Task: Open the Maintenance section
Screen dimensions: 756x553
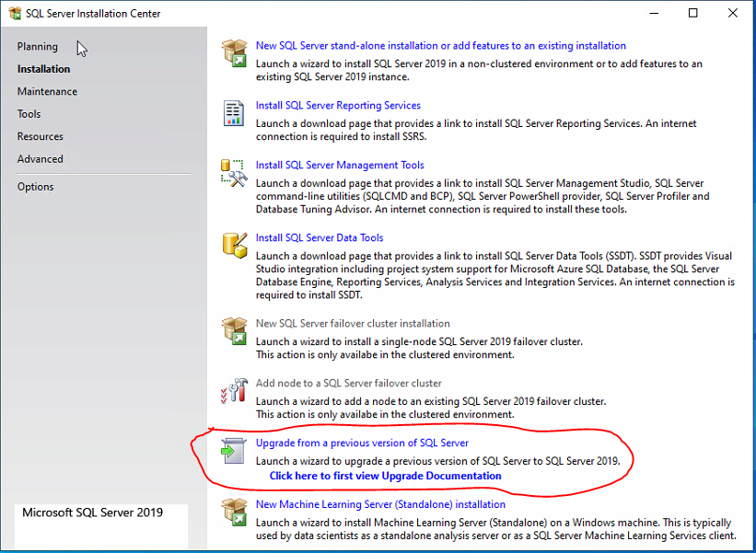Action: 47,91
